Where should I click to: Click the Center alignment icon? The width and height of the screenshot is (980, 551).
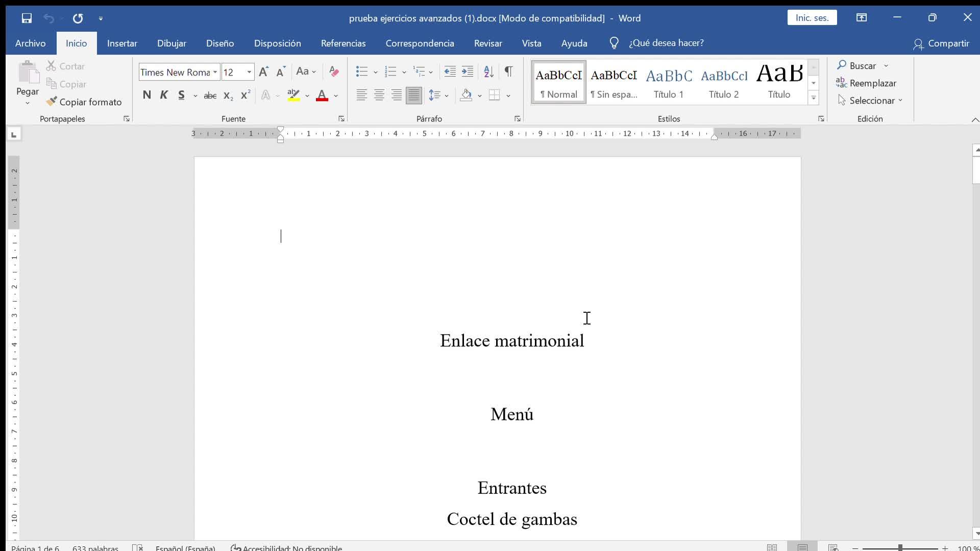379,95
